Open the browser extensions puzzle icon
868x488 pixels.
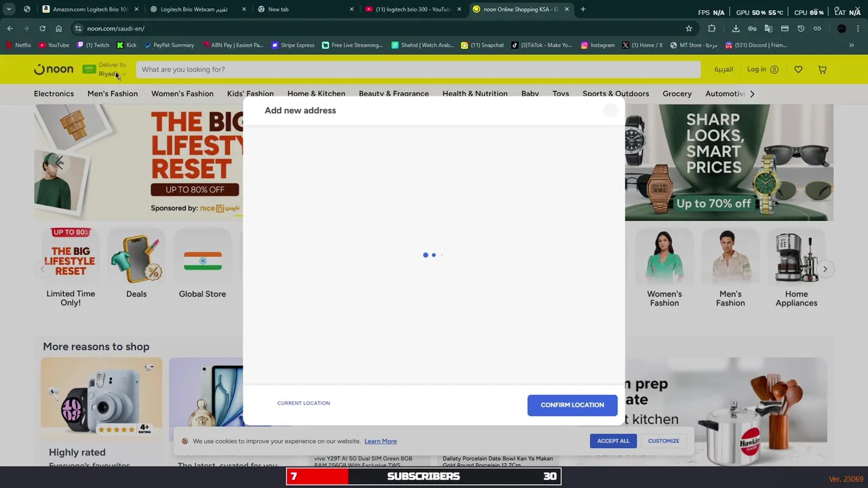[x=711, y=28]
